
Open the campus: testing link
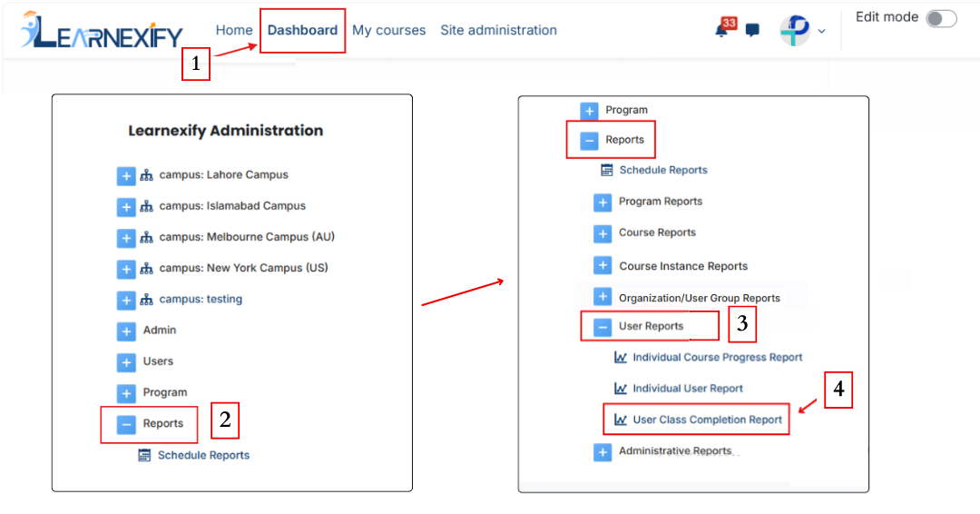[x=201, y=299]
